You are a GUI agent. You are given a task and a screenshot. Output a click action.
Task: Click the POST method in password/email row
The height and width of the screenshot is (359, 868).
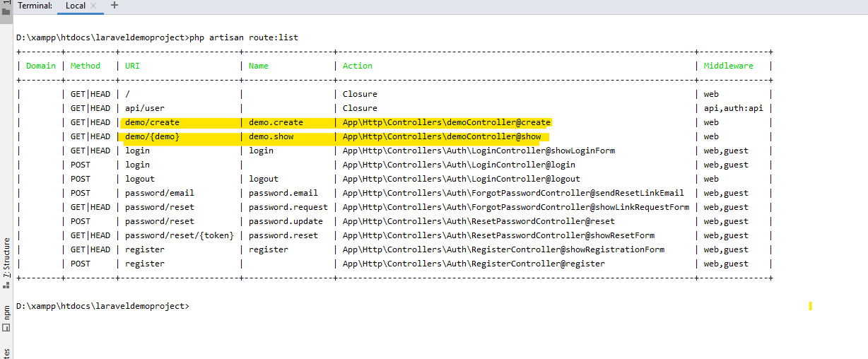tap(81, 193)
